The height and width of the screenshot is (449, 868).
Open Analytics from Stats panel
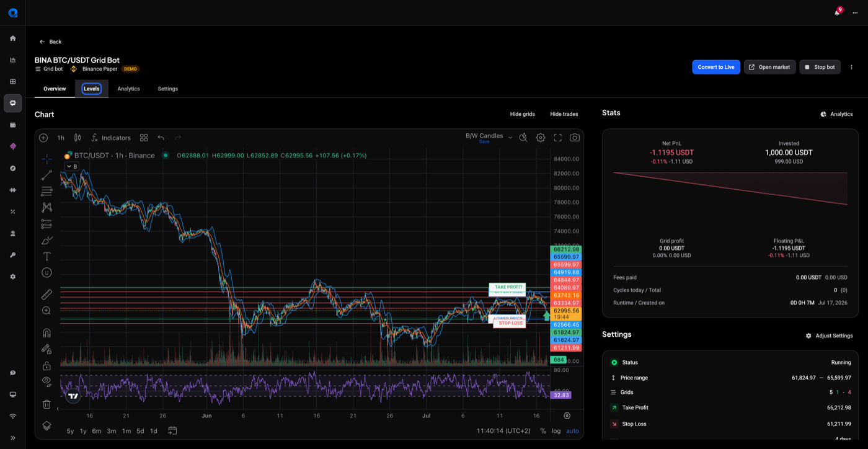(x=836, y=114)
